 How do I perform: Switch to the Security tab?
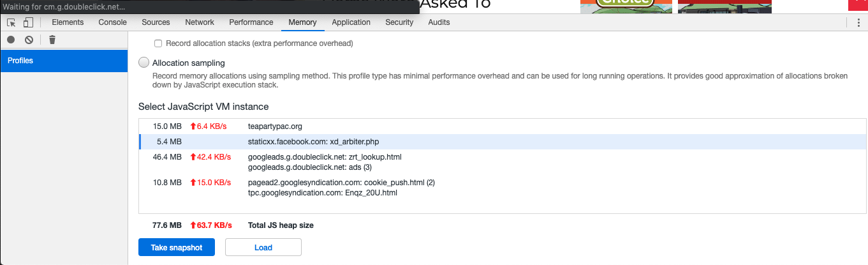click(x=399, y=22)
